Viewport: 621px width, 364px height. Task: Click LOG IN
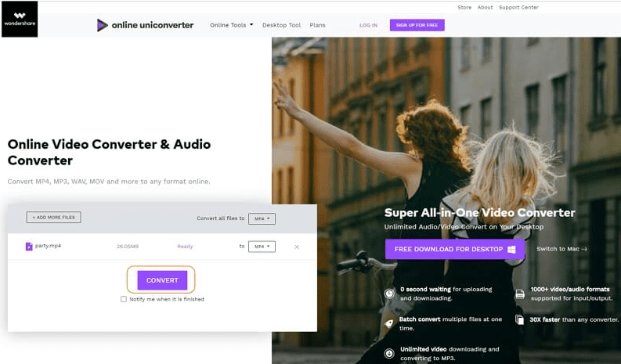pyautogui.click(x=368, y=25)
